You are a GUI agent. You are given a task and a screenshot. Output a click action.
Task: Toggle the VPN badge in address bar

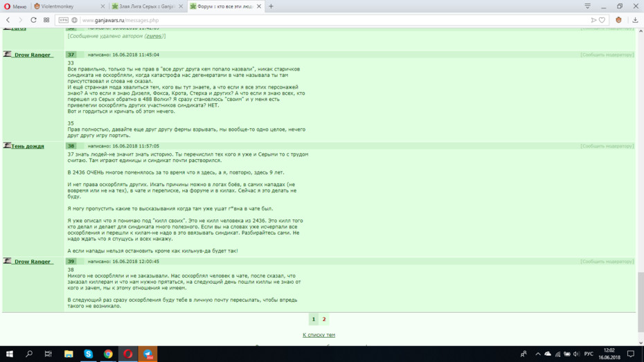pyautogui.click(x=63, y=20)
